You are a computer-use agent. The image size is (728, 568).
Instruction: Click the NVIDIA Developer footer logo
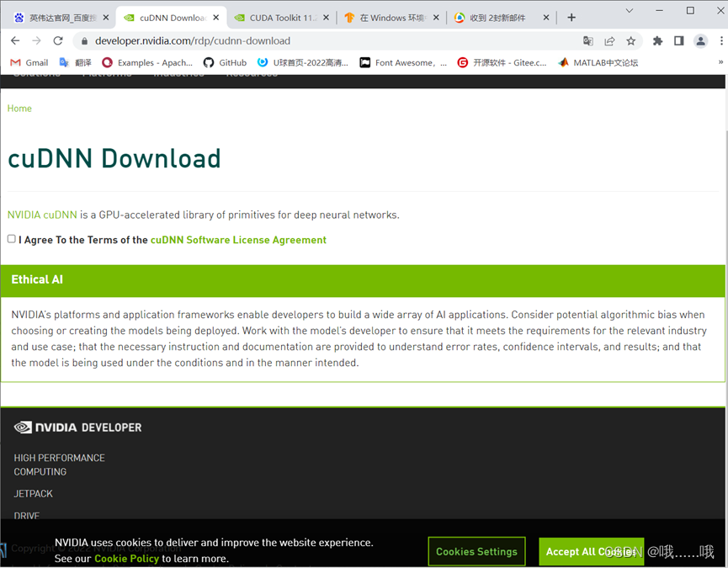coord(77,427)
